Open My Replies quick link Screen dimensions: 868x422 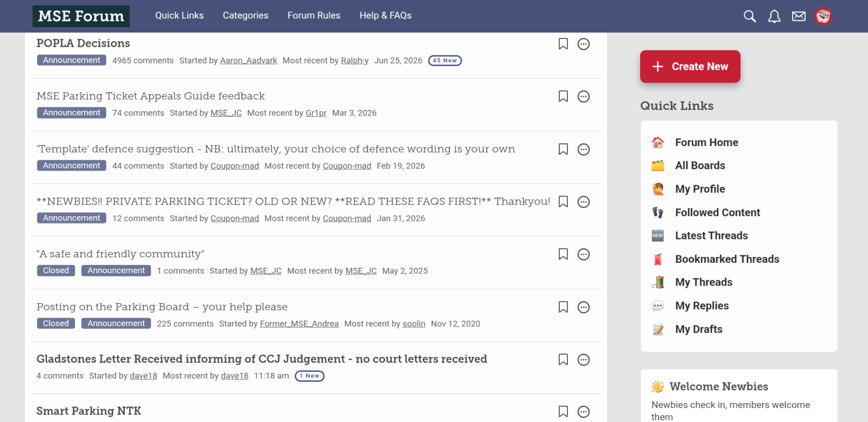(702, 306)
